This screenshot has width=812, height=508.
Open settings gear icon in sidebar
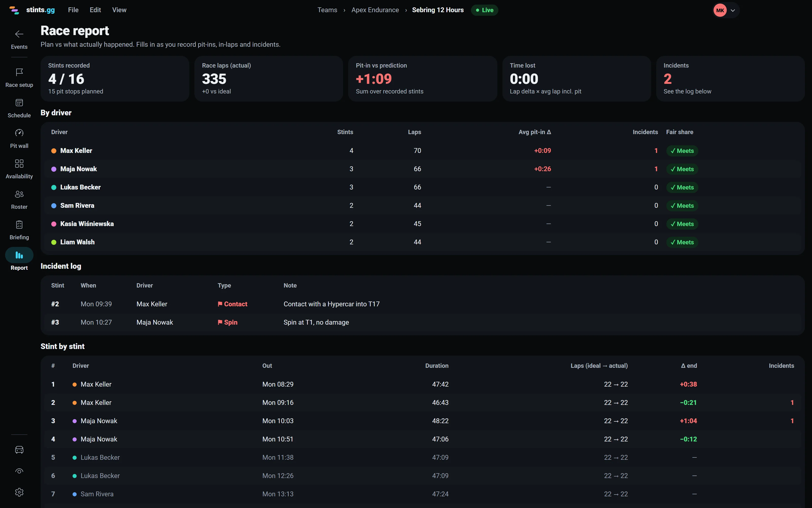19,492
